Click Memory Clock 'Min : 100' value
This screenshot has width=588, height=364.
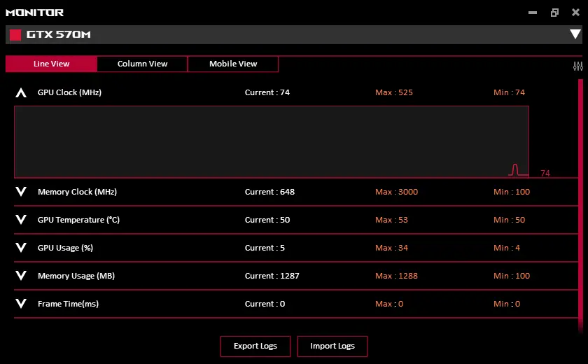[x=512, y=192]
